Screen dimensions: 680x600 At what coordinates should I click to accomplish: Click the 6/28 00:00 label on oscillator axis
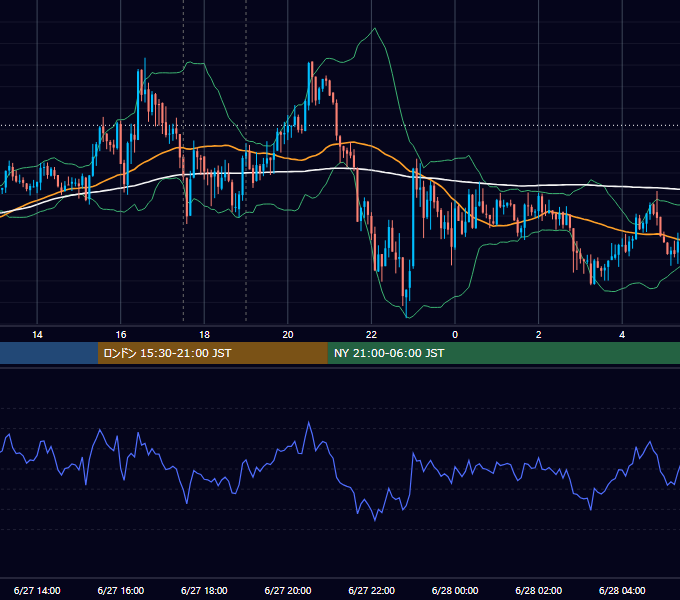455,590
